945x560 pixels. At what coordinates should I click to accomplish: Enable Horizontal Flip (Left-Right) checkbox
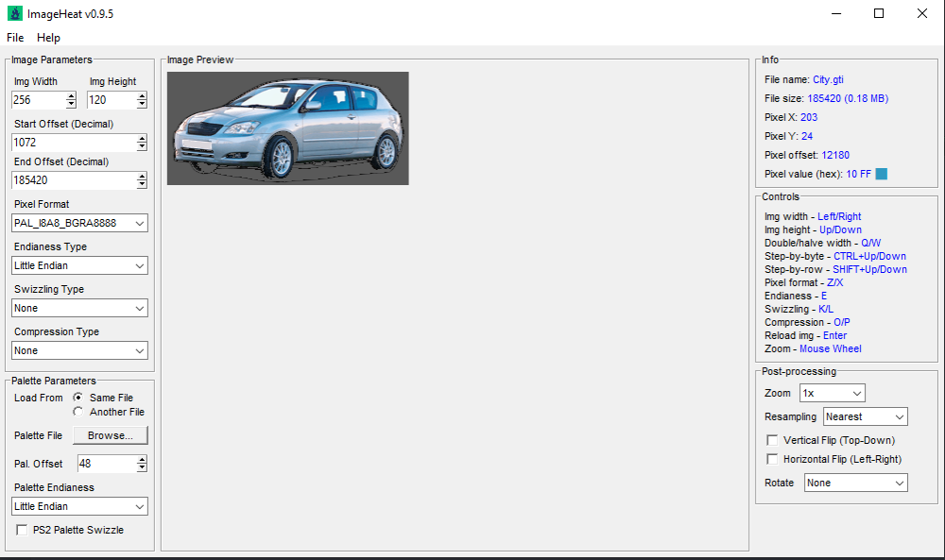pos(773,459)
